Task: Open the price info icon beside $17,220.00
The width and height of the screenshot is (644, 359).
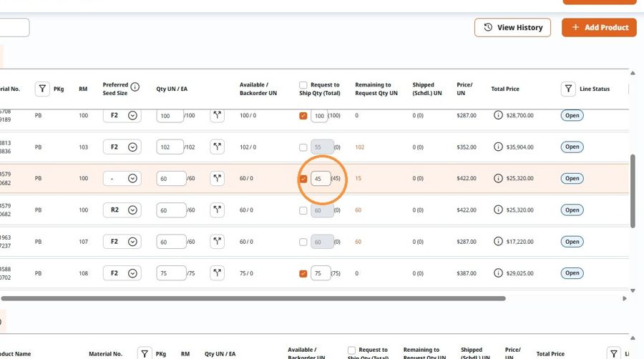Action: 498,242
